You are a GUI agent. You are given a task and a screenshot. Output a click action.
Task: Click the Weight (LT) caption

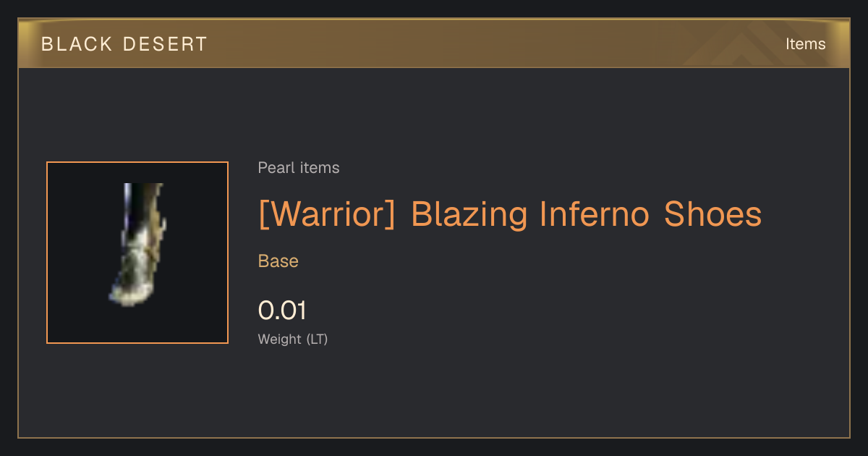tap(293, 339)
